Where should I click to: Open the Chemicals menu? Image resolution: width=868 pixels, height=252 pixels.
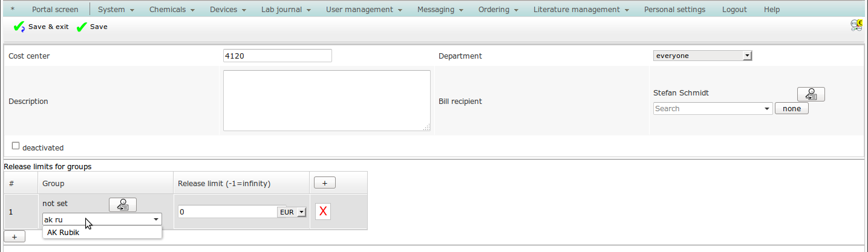point(172,10)
